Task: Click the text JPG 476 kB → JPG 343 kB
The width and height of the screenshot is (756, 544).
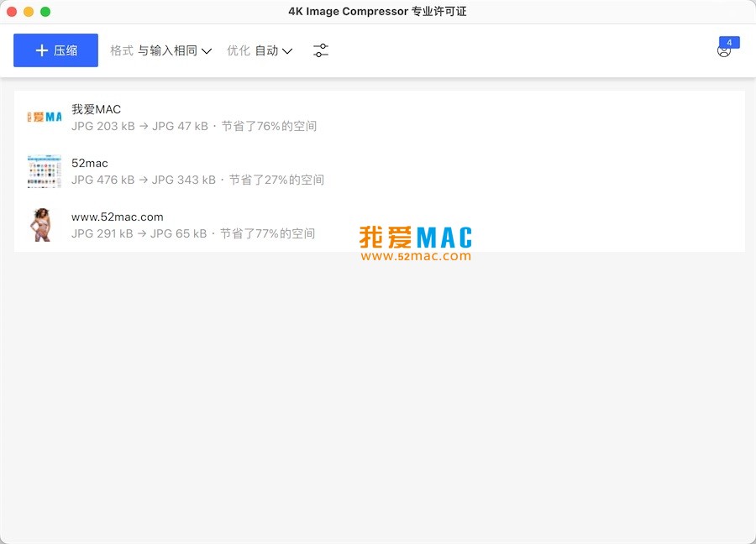Action: [x=144, y=180]
